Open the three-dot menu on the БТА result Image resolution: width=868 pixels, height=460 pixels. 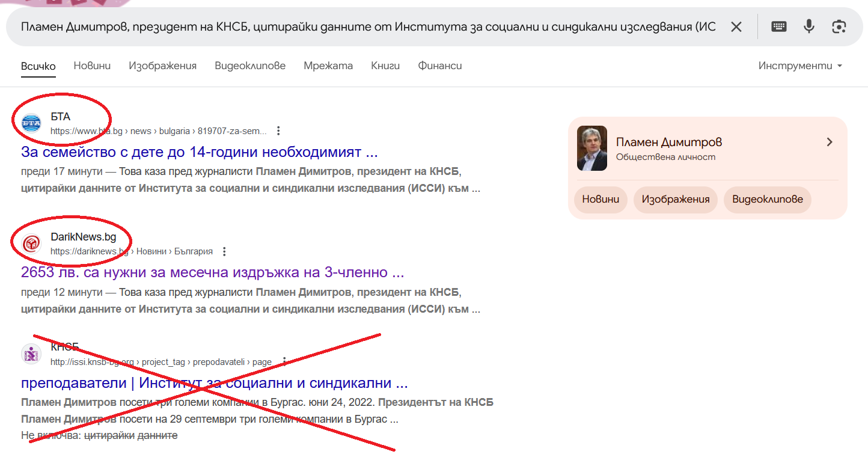(278, 129)
